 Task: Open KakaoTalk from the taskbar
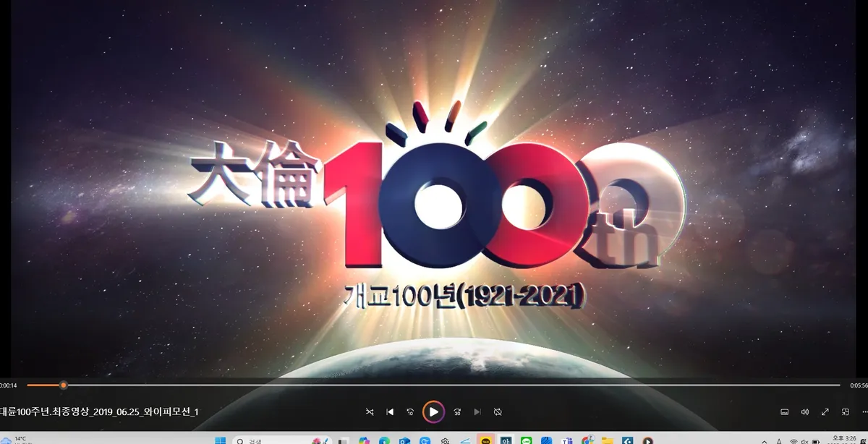485,440
